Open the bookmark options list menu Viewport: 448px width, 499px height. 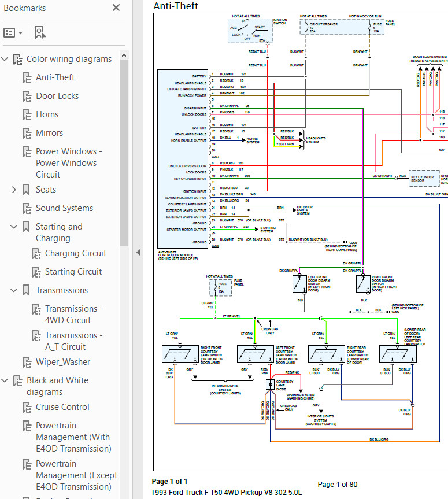(x=13, y=32)
